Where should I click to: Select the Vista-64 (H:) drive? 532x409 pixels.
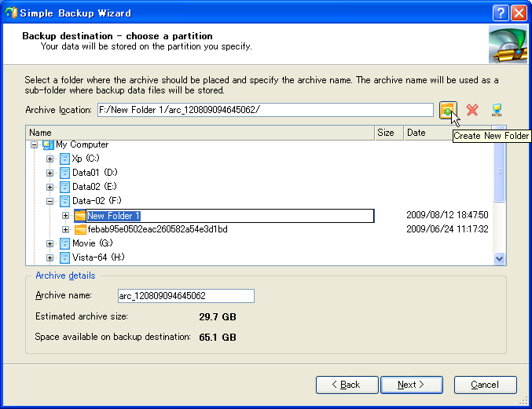(97, 257)
